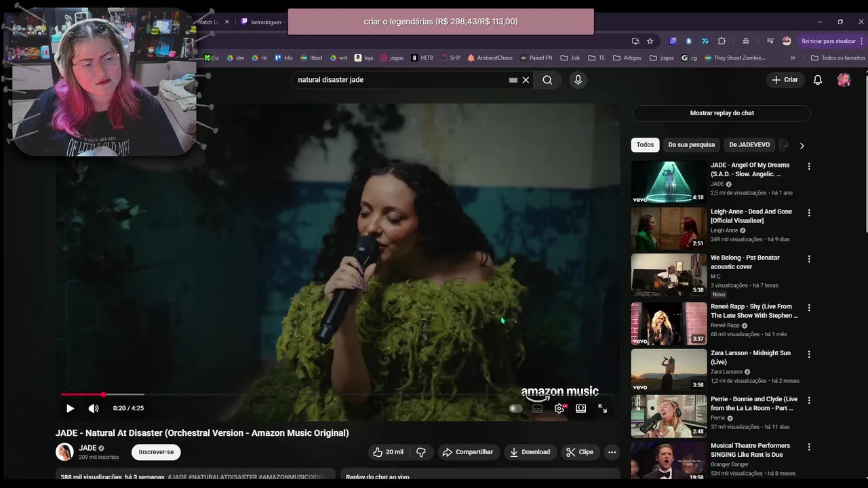Open the trlo bookmark

284,58
